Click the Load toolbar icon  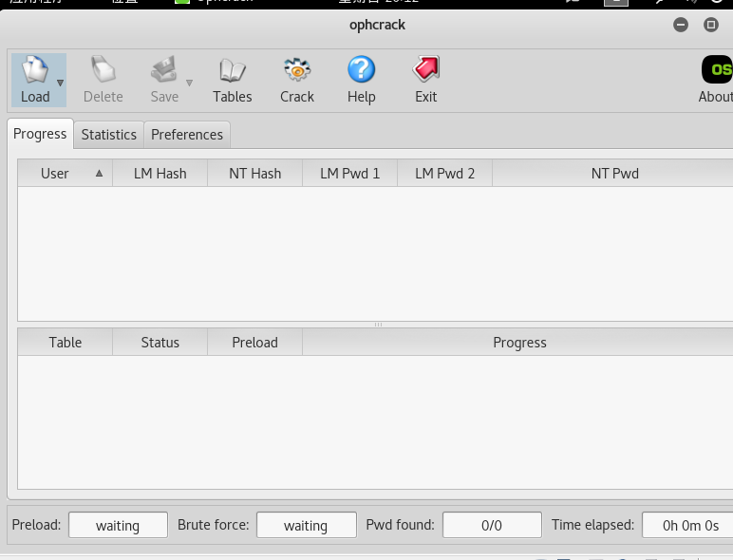pos(35,69)
